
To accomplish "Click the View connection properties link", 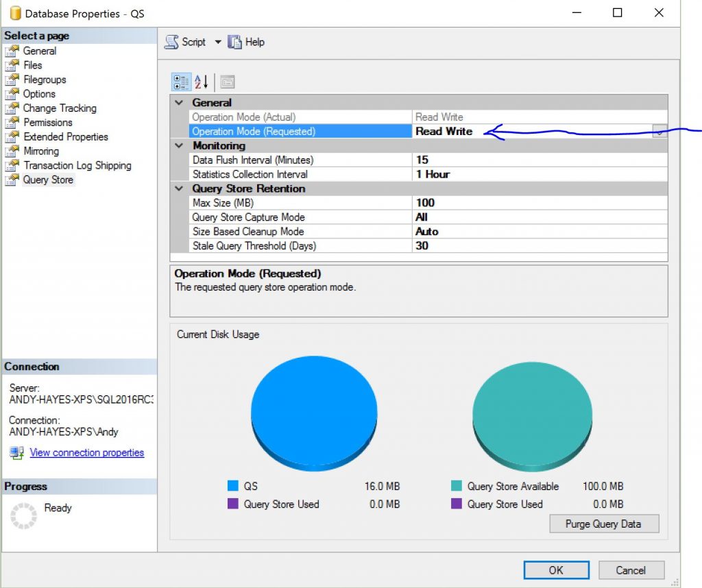I will tap(86, 452).
